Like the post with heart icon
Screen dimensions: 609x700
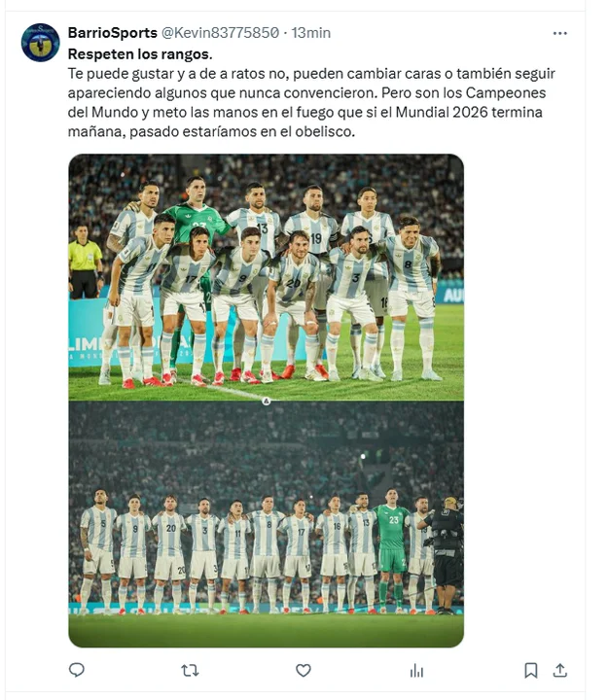(304, 670)
